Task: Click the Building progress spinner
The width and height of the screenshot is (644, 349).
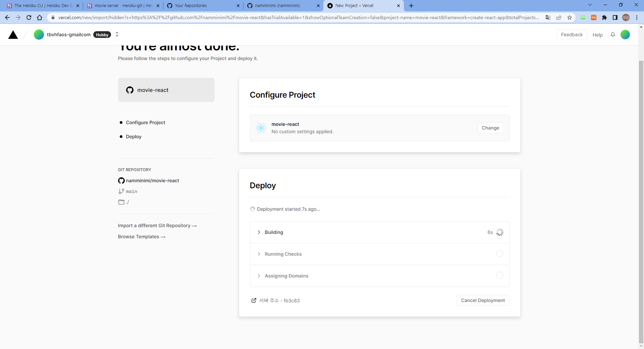Action: [500, 232]
